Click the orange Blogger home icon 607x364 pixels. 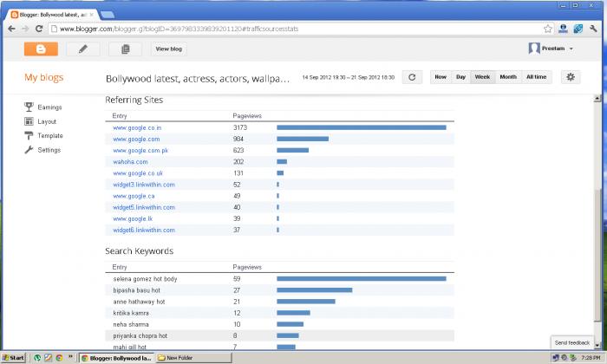41,49
